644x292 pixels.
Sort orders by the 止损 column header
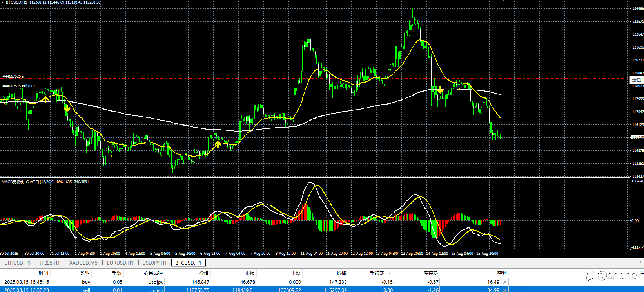[x=250, y=273]
